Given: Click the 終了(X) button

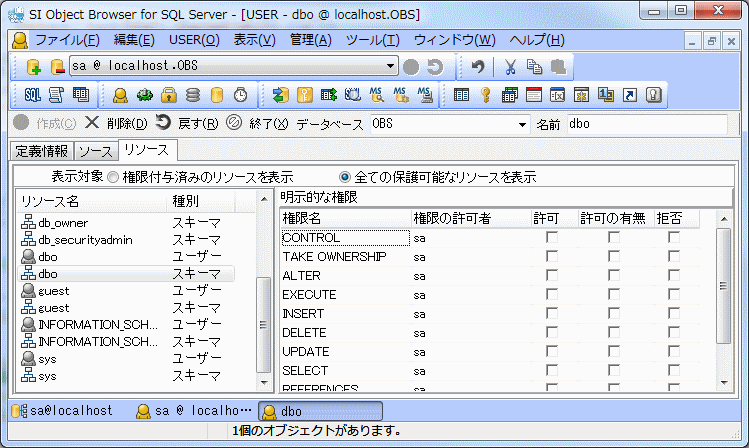Looking at the screenshot, I should 258,124.
